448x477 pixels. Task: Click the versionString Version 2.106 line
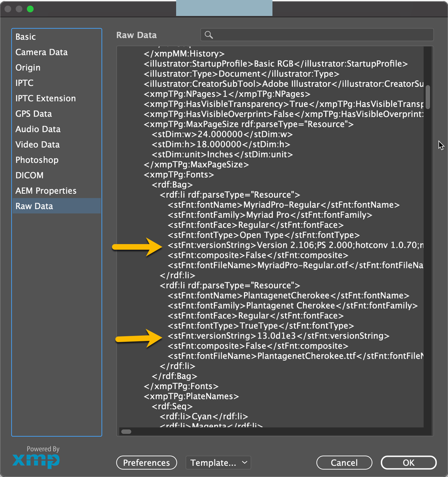(296, 245)
